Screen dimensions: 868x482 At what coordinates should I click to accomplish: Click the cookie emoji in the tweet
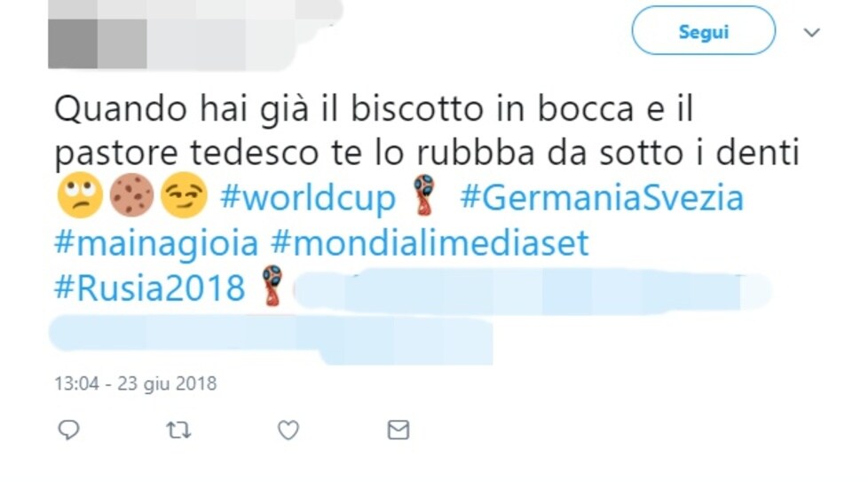pos(131,195)
